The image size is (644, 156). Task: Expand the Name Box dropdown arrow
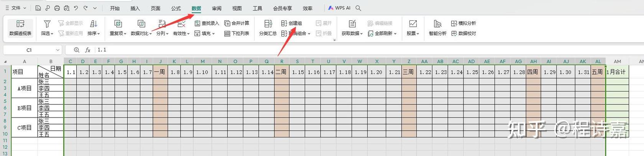pyautogui.click(x=58, y=50)
